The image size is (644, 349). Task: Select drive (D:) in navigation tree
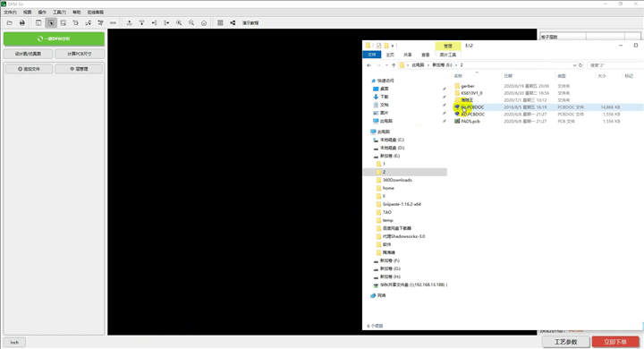coord(392,148)
